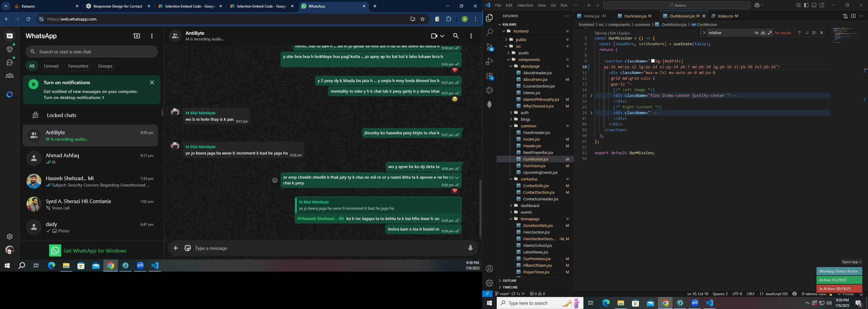The height and width of the screenshot is (309, 868).
Task: Expand the blogs folder
Action: pyautogui.click(x=525, y=119)
